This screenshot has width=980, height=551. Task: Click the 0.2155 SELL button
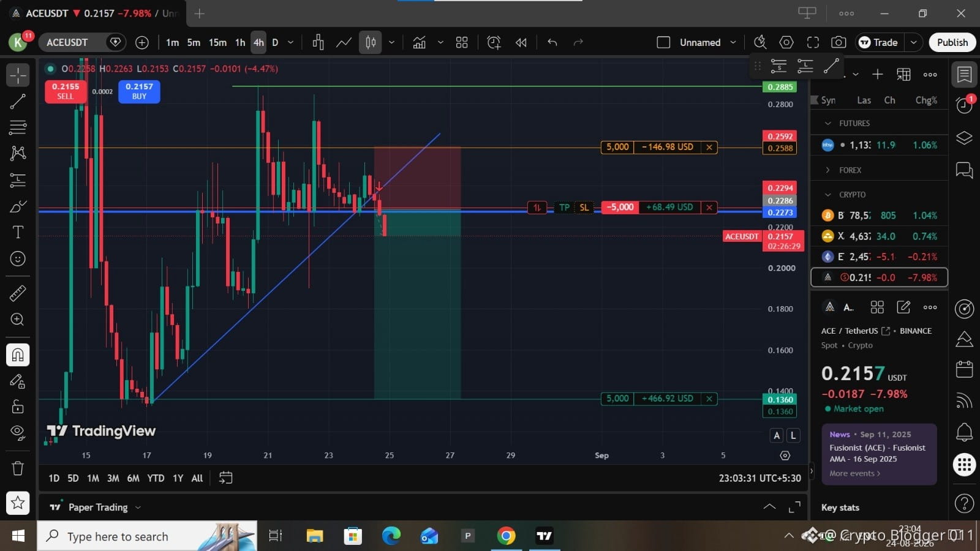[65, 91]
